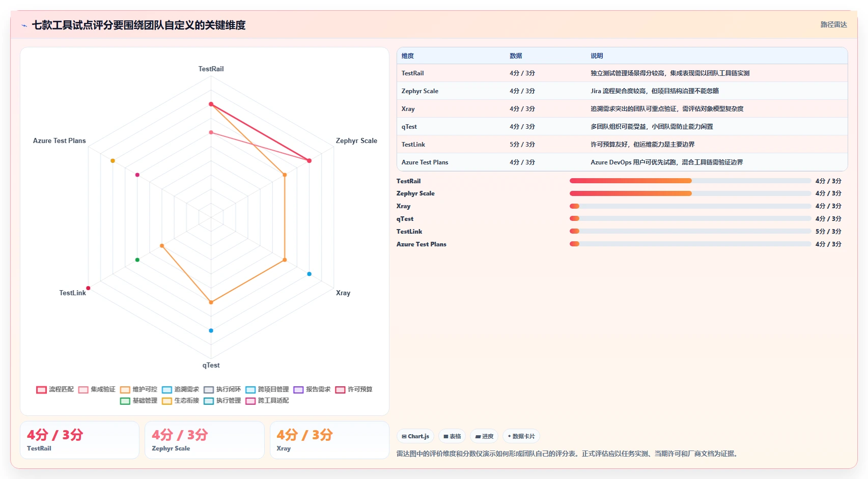
Task: Click the 5分 / 3分 value beside the TestLink progress bar
Action: (x=828, y=231)
